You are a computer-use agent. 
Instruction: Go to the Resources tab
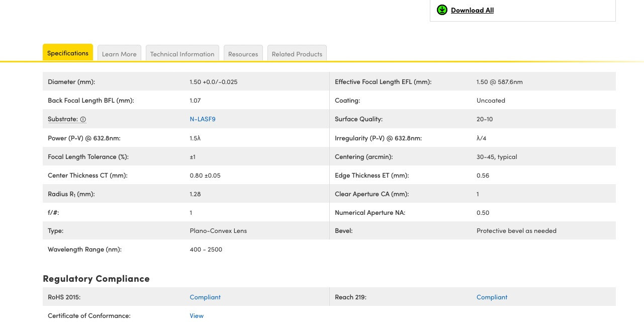click(243, 54)
